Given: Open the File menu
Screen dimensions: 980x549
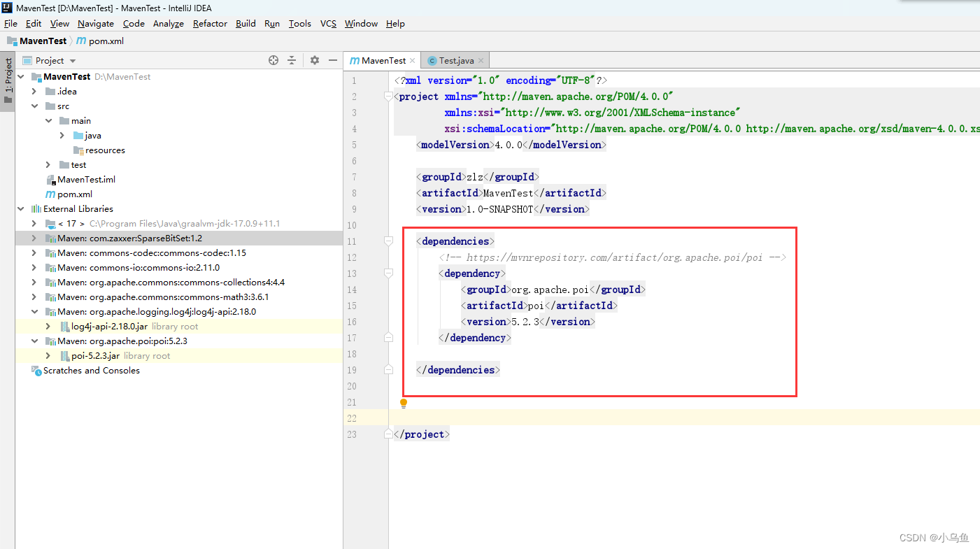Looking at the screenshot, I should pos(10,24).
